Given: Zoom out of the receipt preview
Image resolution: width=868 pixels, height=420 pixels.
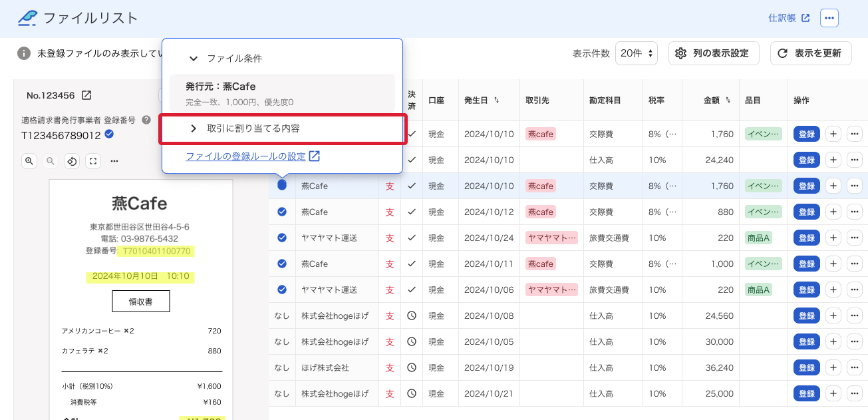Looking at the screenshot, I should pos(51,160).
